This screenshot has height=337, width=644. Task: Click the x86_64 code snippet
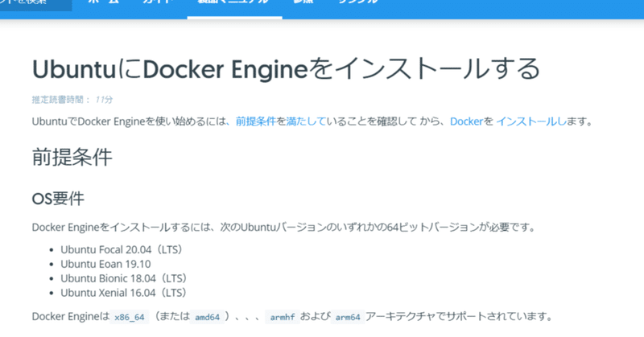pos(130,318)
